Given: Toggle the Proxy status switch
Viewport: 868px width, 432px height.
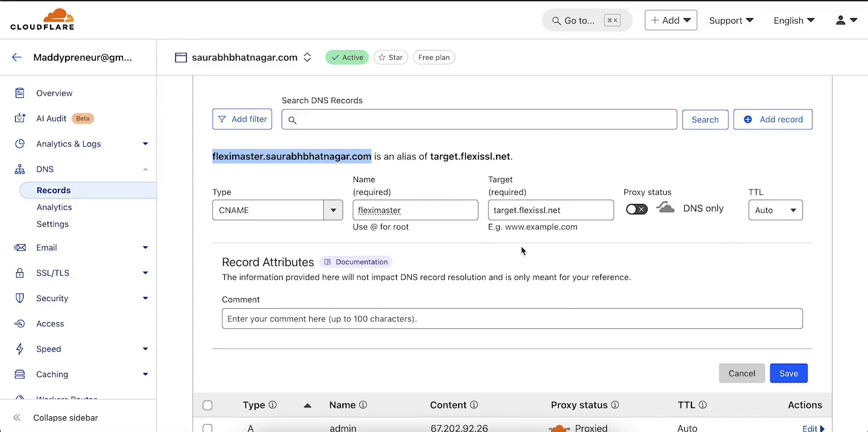Looking at the screenshot, I should point(637,209).
